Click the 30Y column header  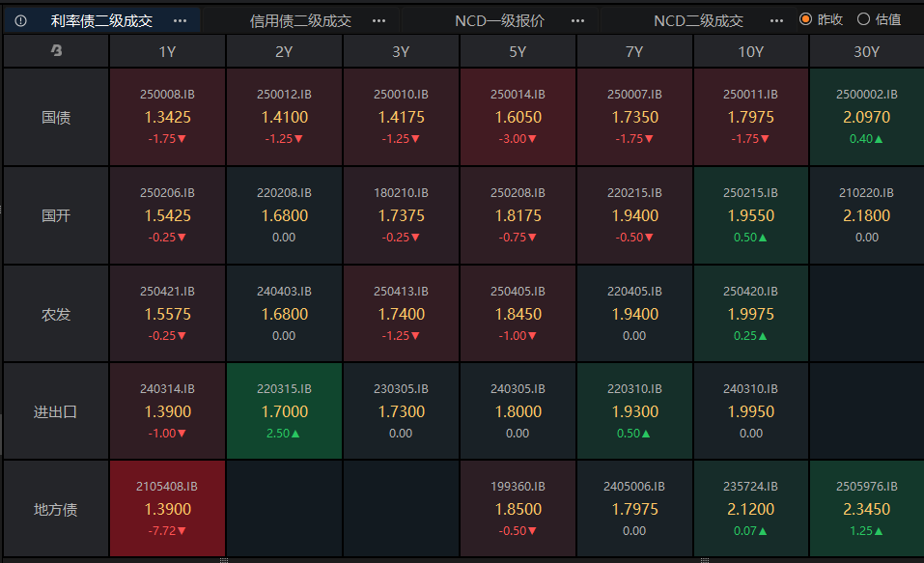click(867, 51)
